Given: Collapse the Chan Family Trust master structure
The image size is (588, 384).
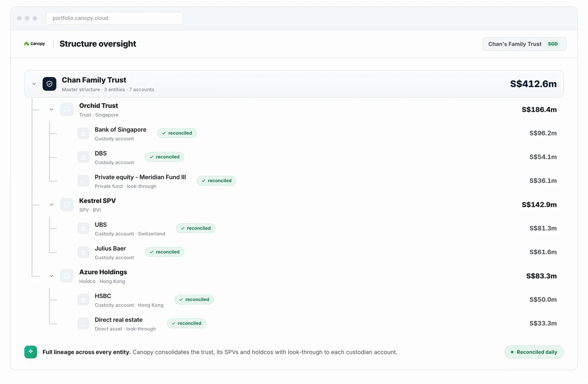Looking at the screenshot, I should 34,84.
